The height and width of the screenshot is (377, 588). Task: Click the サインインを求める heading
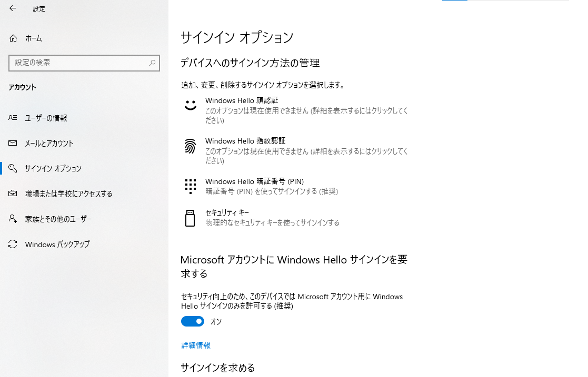click(218, 368)
